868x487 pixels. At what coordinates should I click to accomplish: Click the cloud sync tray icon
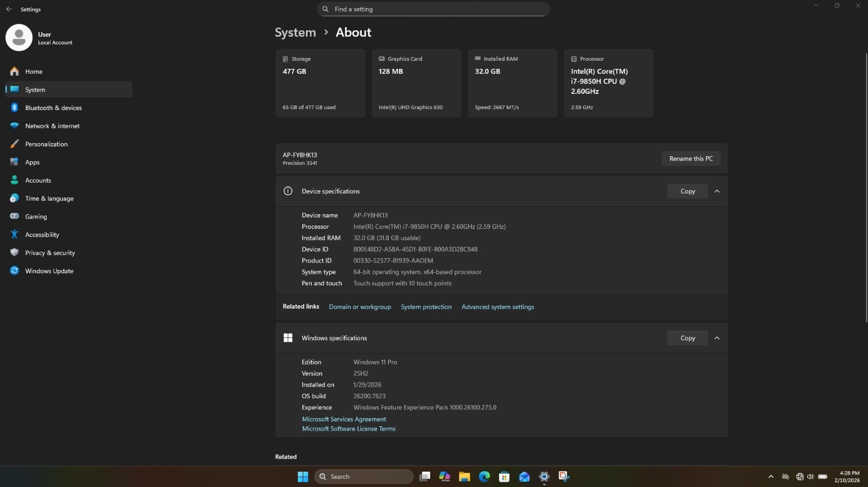[785, 477]
